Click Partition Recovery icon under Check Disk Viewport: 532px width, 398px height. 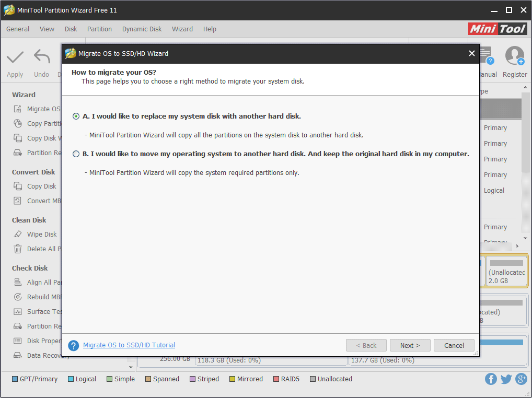click(x=17, y=326)
